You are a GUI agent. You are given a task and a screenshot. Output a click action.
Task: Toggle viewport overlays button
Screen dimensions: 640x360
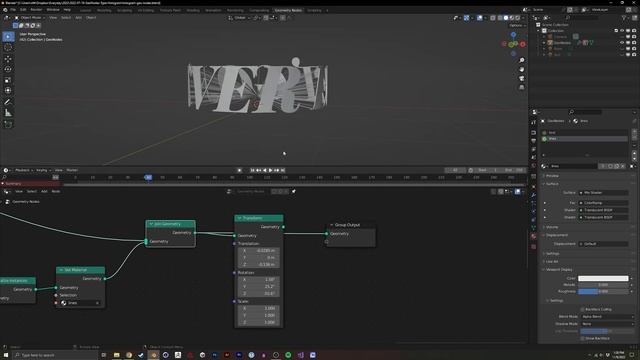480,18
